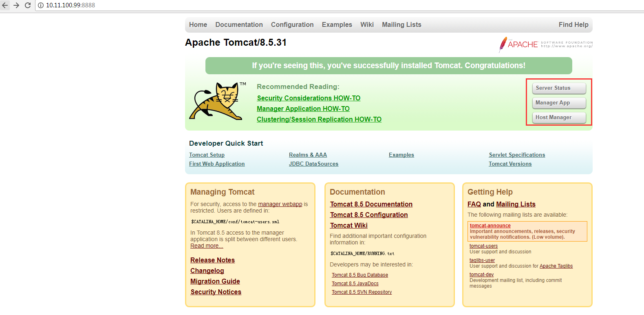Click $CATALINA_HOME/conf/tomcat-users.xml path text
The image size is (644, 315).
pyautogui.click(x=235, y=222)
